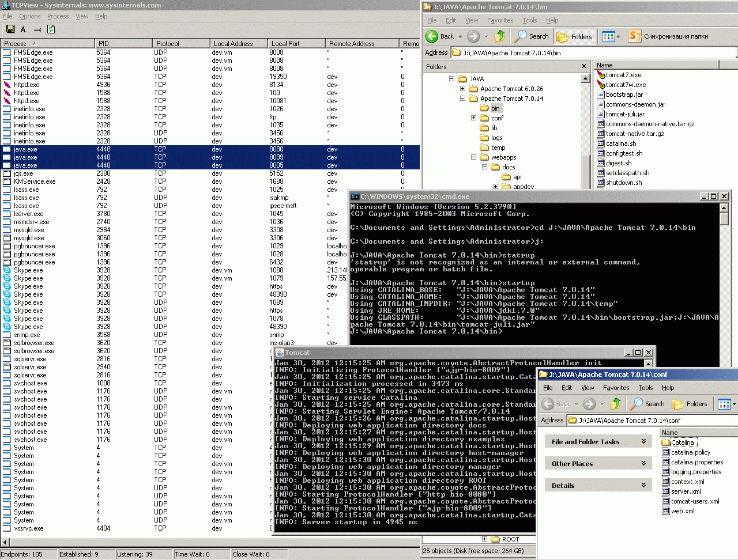738x560 pixels.
Task: Collapse the Apache Tomcat 7.0.14 tree node
Action: [x=462, y=99]
